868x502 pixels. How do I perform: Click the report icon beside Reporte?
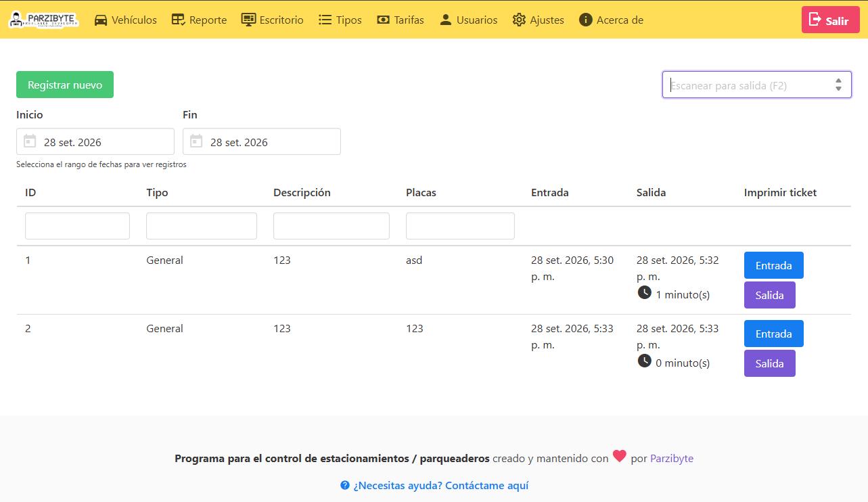[179, 20]
